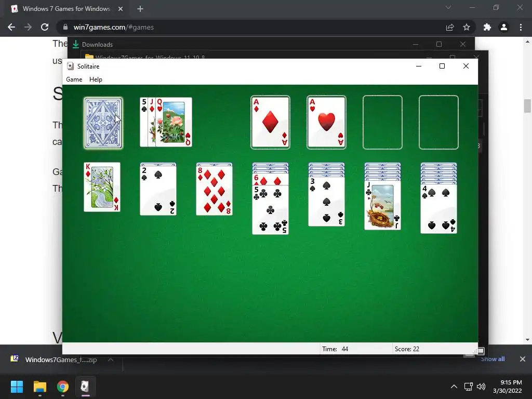The height and width of the screenshot is (399, 532).
Task: Open Chrome extensions puzzle icon
Action: coord(487,27)
